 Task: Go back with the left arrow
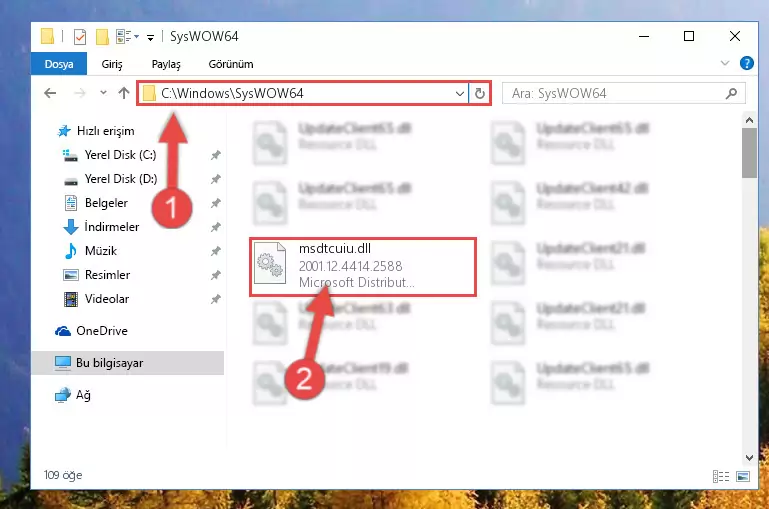click(50, 93)
